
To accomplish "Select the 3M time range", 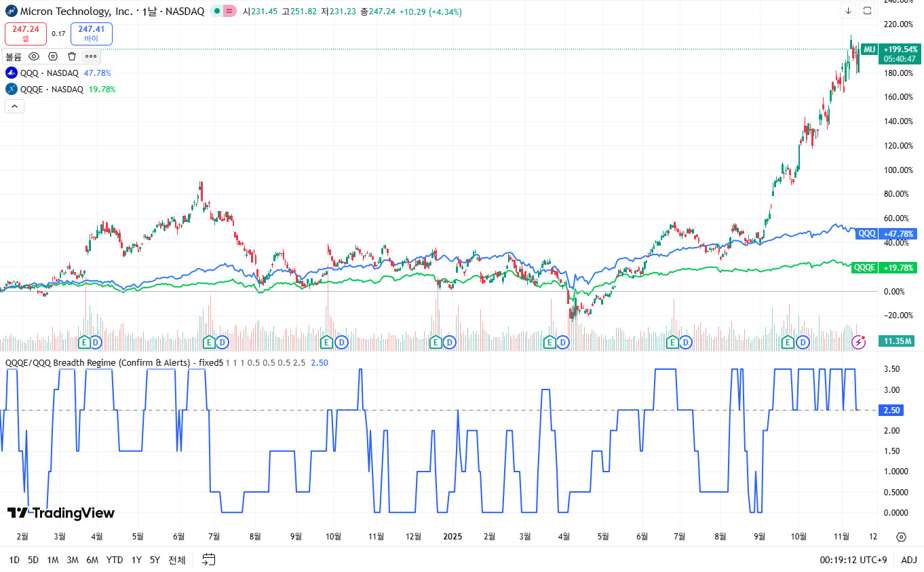I will coord(73,560).
